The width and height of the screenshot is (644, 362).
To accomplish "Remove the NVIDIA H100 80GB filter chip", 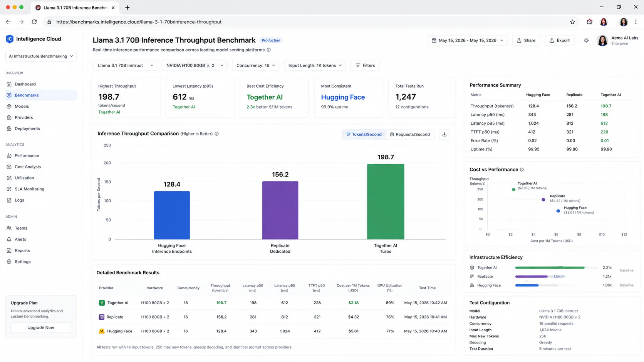I will point(208,65).
